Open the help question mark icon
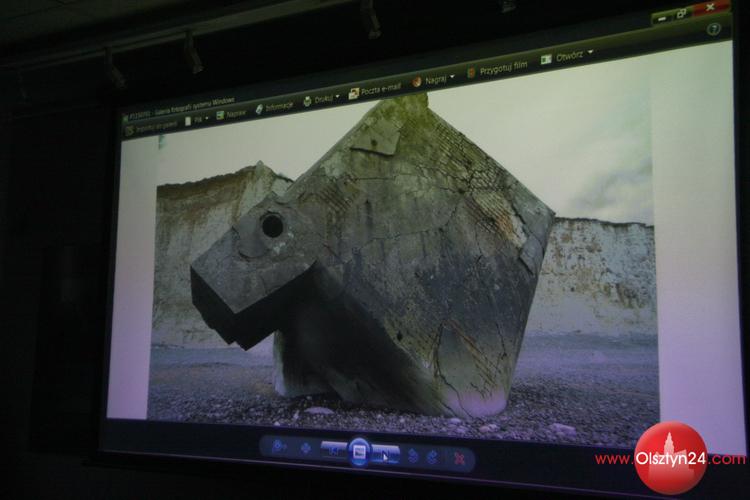Screen dimensions: 750x500 coord(713,29)
